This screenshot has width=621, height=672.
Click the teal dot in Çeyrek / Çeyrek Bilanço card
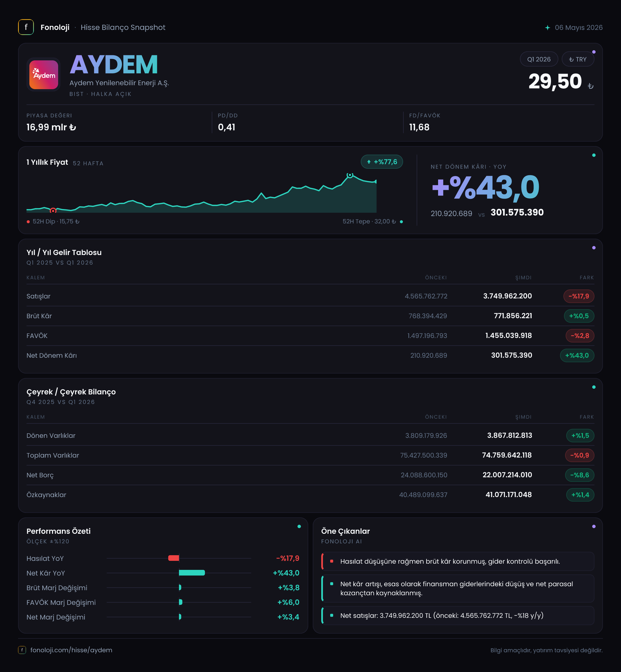pyautogui.click(x=594, y=387)
